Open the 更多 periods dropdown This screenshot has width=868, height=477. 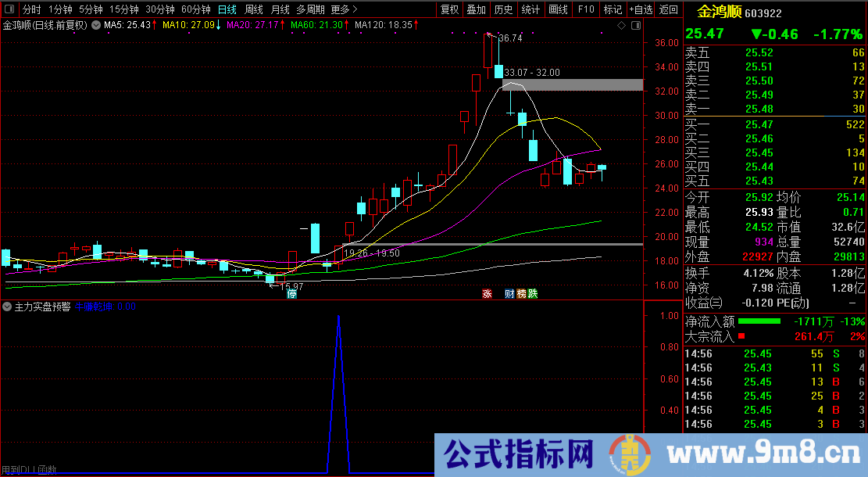coord(344,9)
